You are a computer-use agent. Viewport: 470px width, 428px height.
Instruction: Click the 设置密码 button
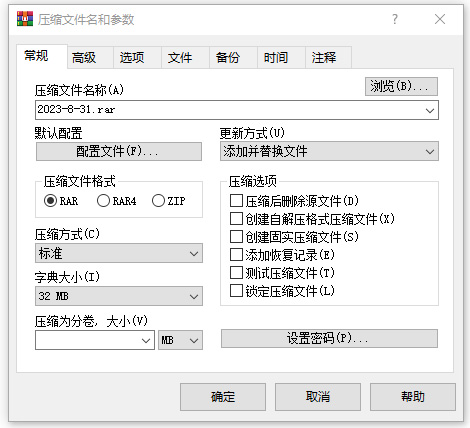[329, 338]
